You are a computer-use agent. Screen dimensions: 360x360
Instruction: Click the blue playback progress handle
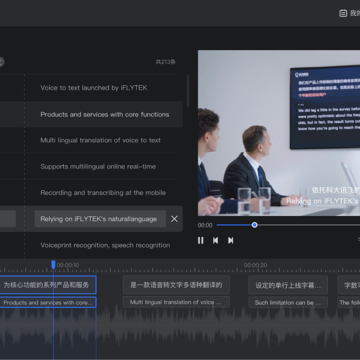(255, 225)
